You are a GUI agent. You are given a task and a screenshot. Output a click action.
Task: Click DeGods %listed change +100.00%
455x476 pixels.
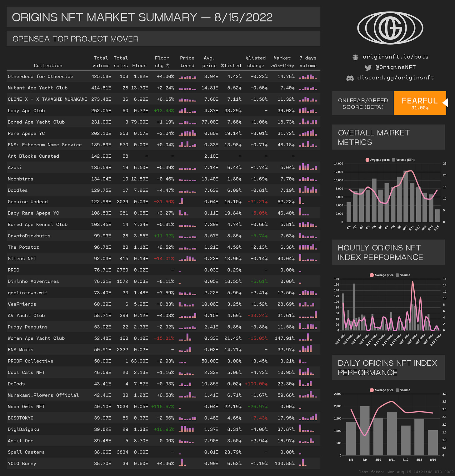pos(256,384)
